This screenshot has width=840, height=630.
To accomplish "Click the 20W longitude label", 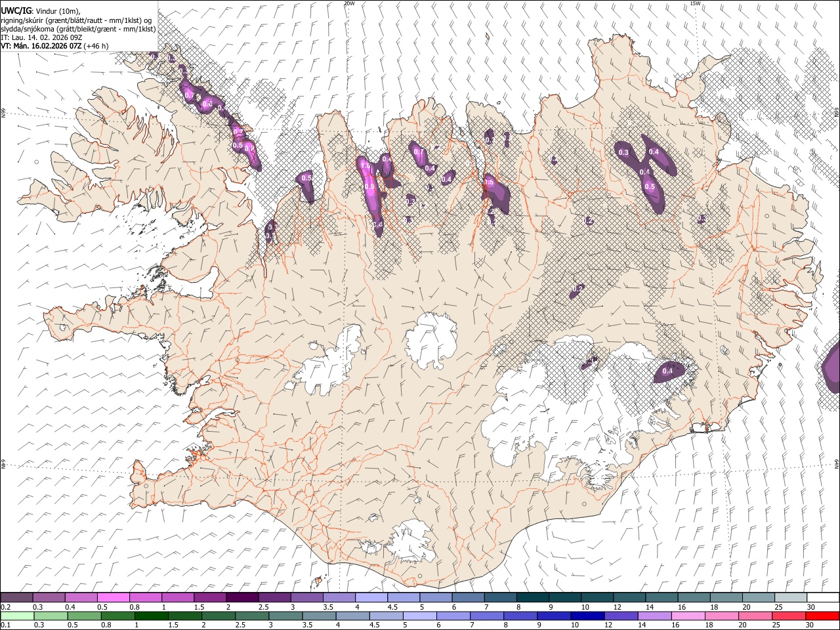I will 349,3.
